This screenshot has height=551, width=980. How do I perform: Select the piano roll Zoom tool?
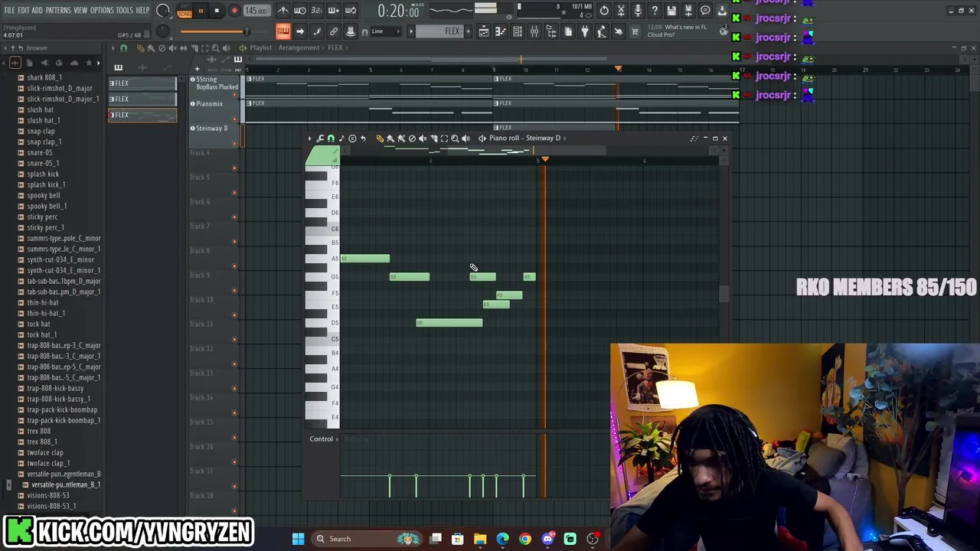[x=455, y=139]
